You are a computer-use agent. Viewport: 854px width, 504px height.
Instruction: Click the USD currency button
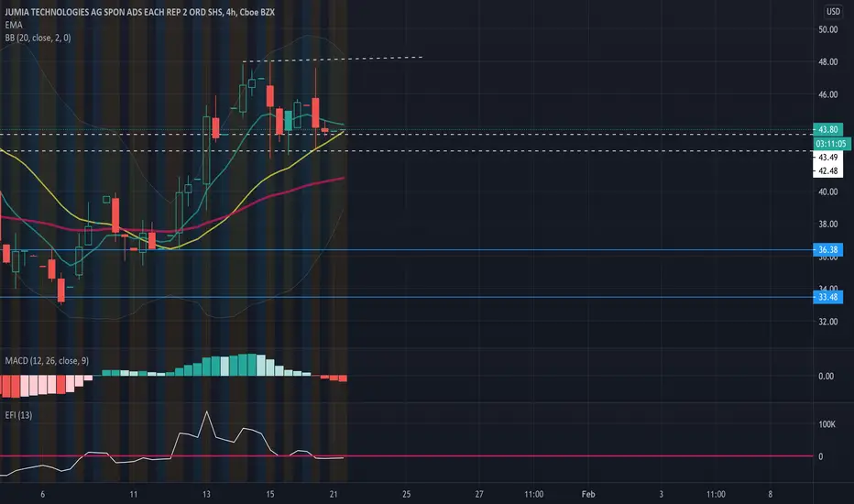point(833,11)
